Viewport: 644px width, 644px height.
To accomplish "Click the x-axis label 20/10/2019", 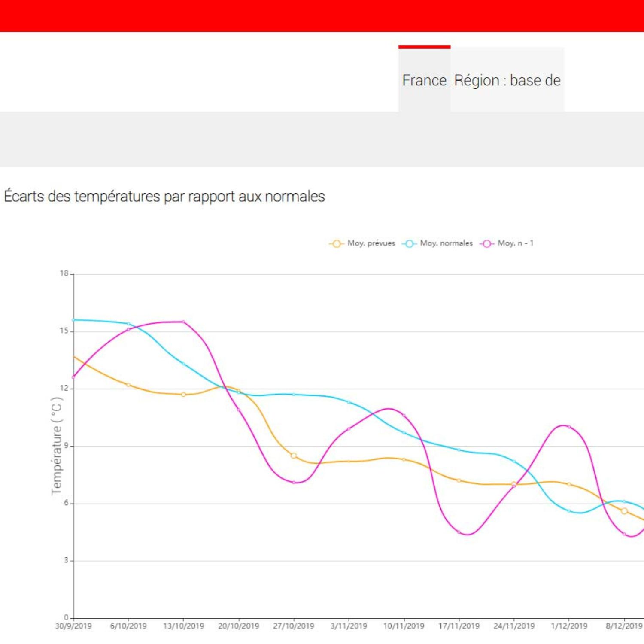I will pos(239,626).
